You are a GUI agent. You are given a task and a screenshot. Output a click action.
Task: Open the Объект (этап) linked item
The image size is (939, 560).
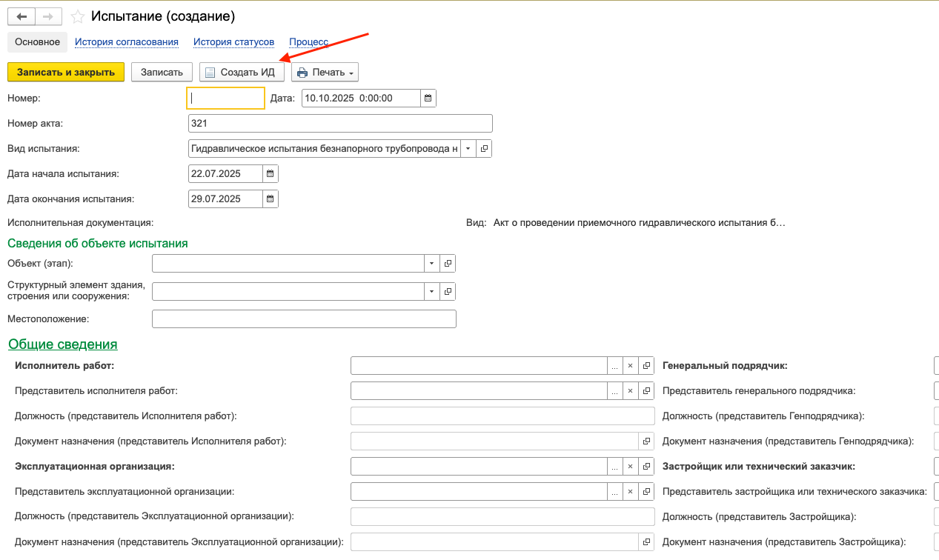[448, 264]
